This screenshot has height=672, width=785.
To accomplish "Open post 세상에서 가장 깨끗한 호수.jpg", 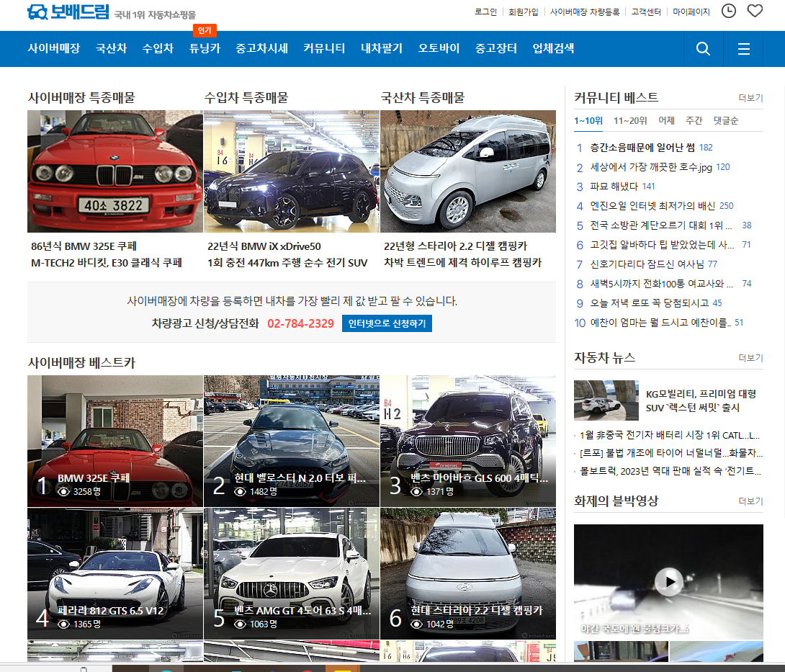I will point(651,167).
